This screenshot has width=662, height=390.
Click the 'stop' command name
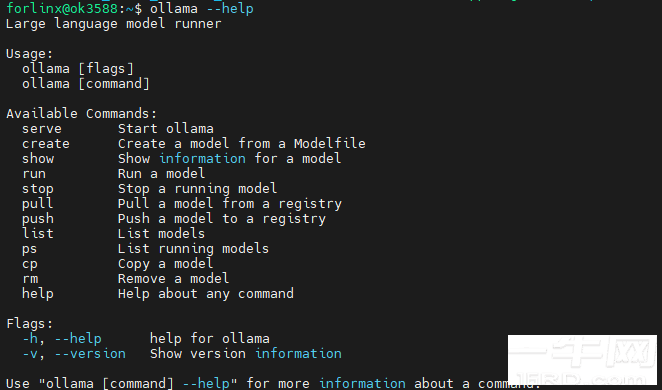38,189
